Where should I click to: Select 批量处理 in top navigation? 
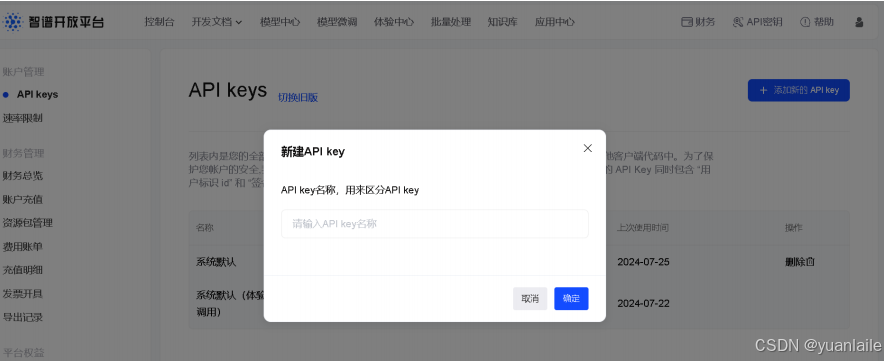450,22
